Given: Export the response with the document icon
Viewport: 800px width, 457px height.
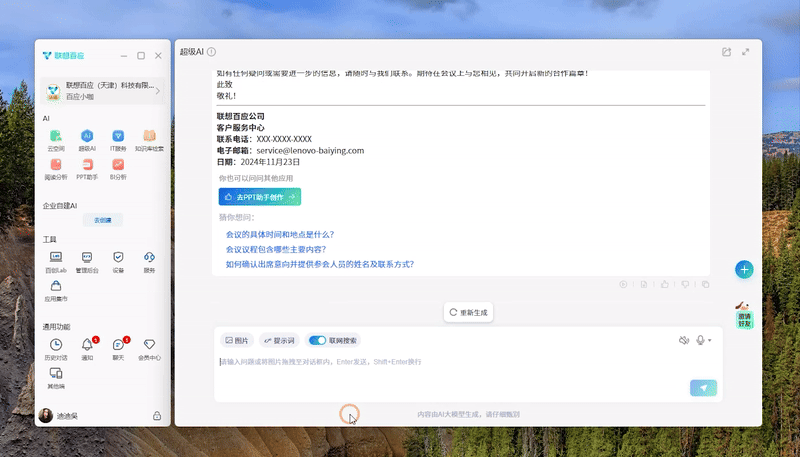Looking at the screenshot, I should point(644,284).
